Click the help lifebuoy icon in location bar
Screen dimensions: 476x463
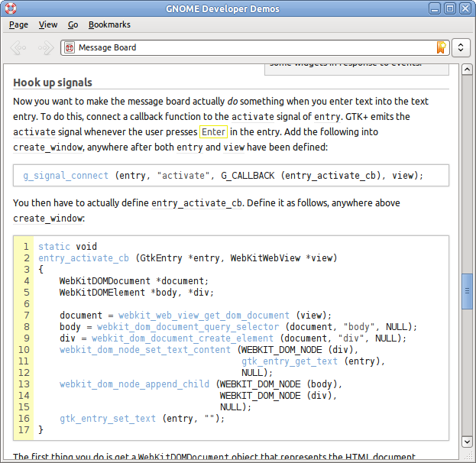[70, 47]
